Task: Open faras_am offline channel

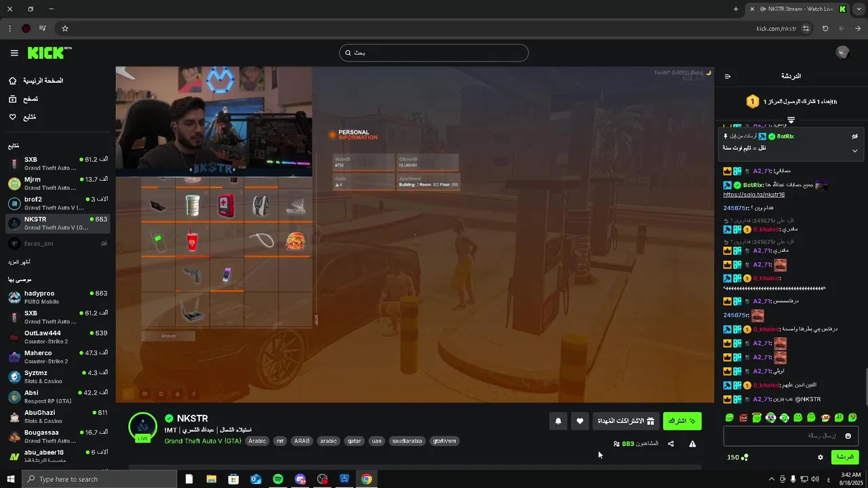Action: [58, 243]
